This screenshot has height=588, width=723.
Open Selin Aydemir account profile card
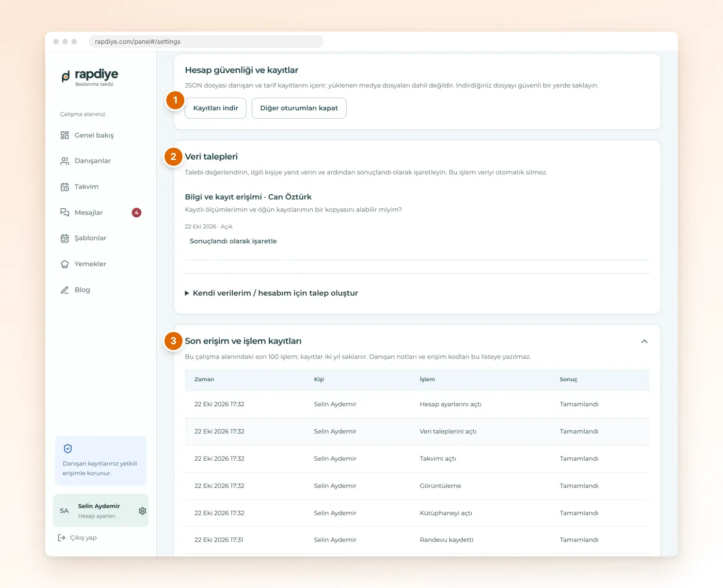pyautogui.click(x=100, y=511)
